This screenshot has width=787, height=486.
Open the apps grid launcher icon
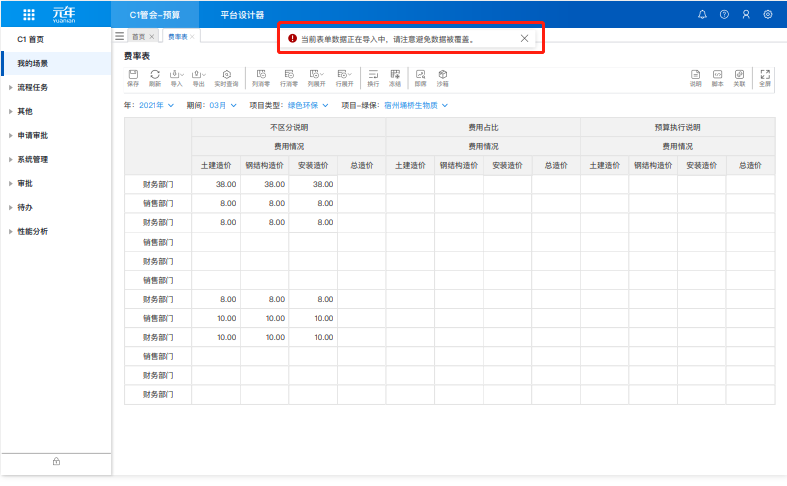click(28, 15)
